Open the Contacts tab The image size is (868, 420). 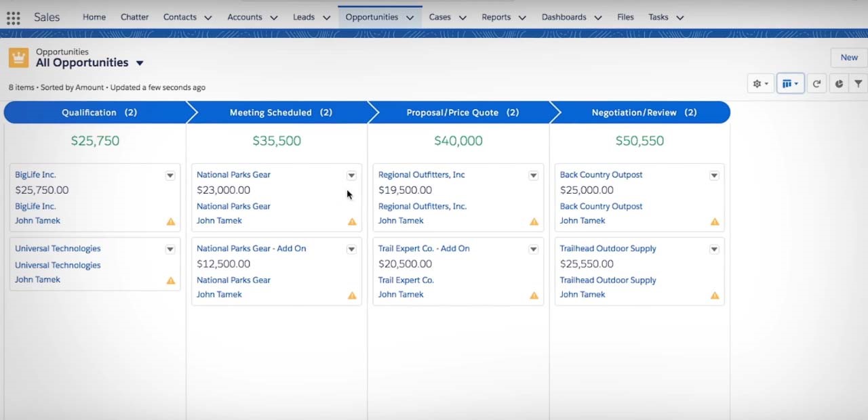tap(180, 17)
